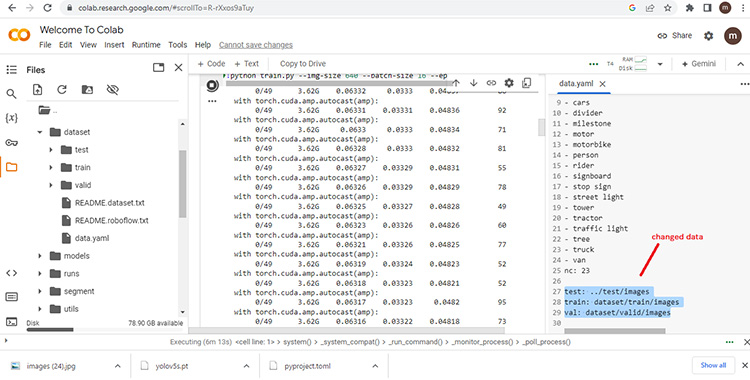
Task: Open the pyproject.toml downloaded file
Action: [x=307, y=366]
